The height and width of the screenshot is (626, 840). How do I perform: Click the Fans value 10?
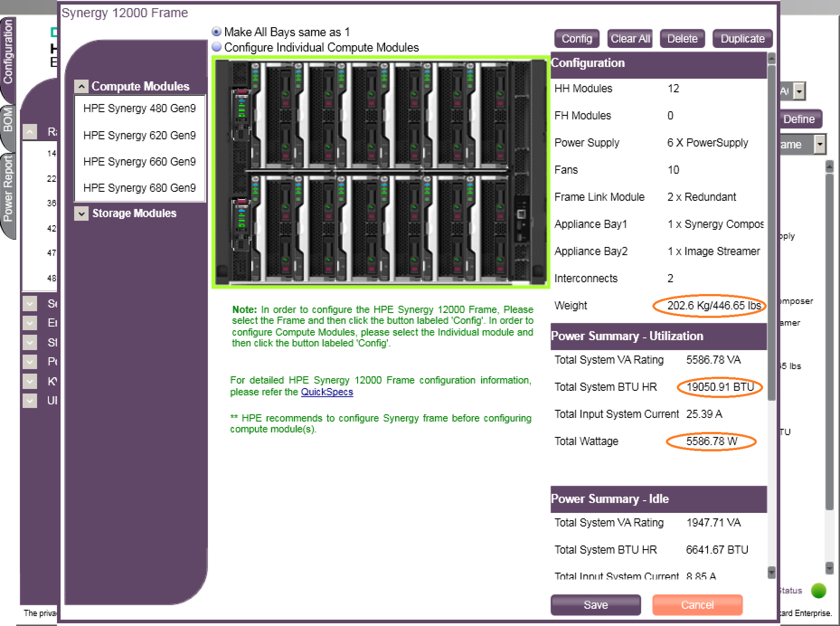[673, 170]
